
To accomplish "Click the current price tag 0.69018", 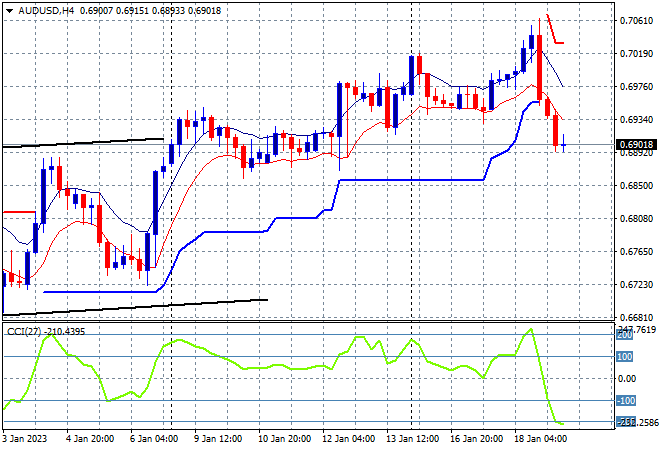I will [x=636, y=145].
